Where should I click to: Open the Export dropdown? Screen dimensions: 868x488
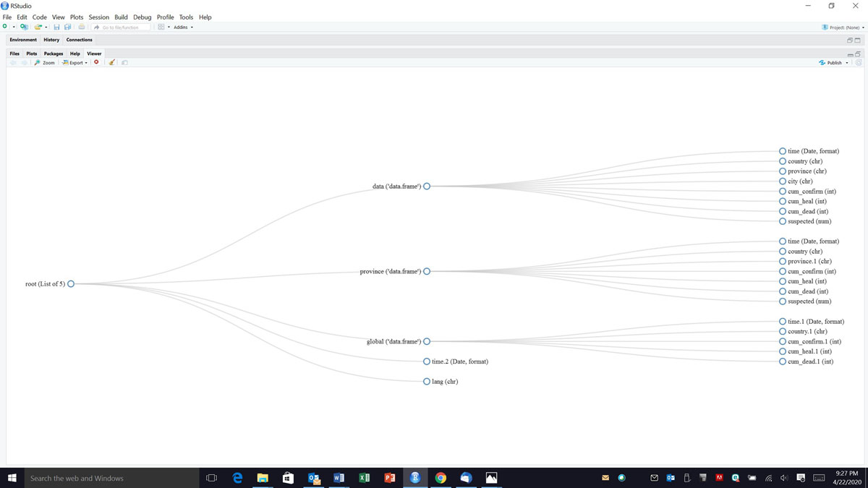tap(75, 63)
